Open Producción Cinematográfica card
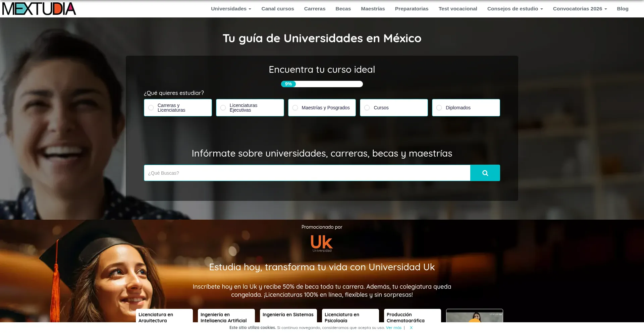644x333 pixels. coord(413,316)
